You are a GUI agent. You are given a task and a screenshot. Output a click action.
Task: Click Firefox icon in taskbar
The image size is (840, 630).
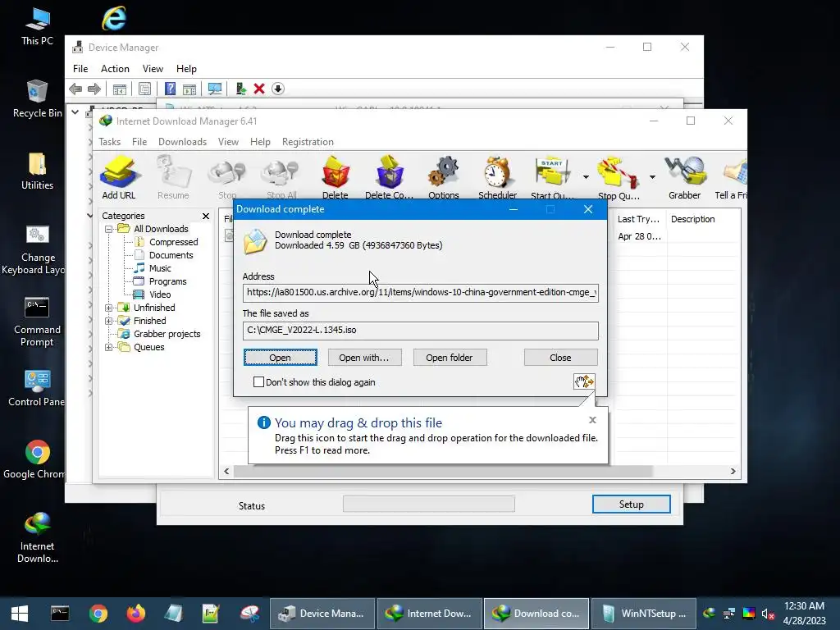[135, 614]
